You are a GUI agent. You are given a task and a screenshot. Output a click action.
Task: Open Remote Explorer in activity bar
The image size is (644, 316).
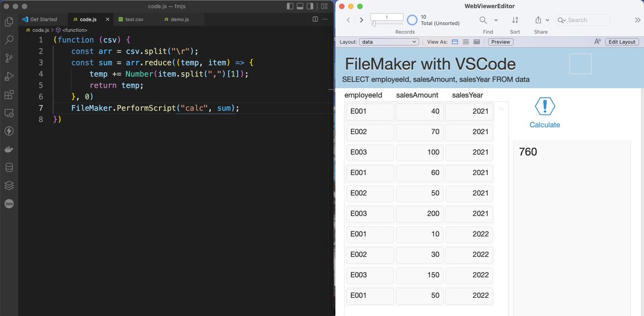coord(9,113)
